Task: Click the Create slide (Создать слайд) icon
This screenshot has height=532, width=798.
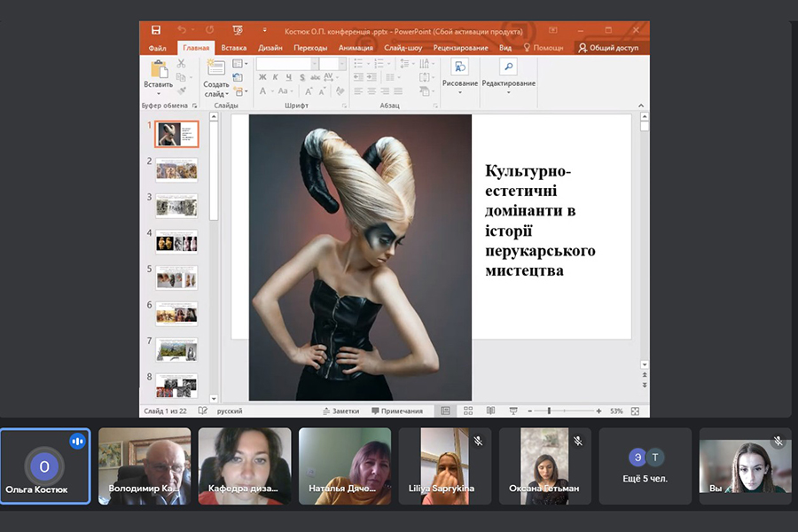Action: tap(215, 70)
